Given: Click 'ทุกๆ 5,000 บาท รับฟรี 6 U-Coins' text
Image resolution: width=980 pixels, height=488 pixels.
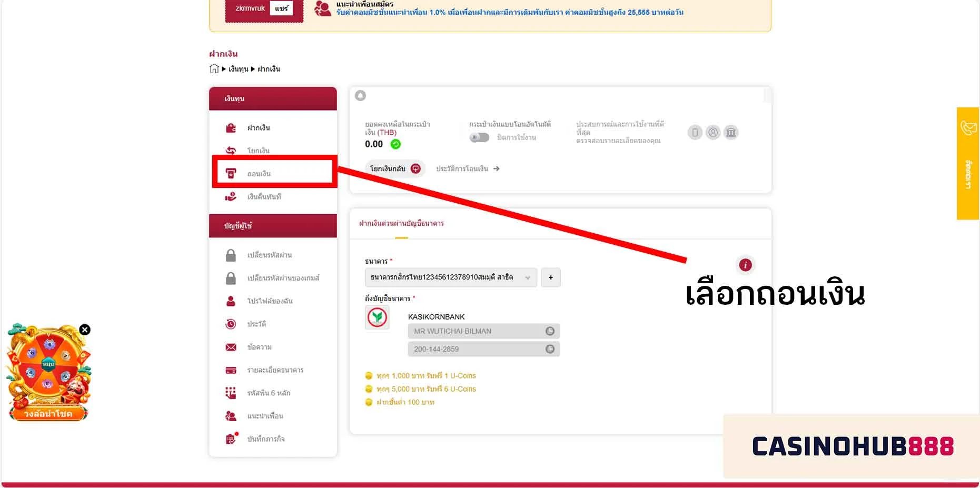Looking at the screenshot, I should (426, 389).
